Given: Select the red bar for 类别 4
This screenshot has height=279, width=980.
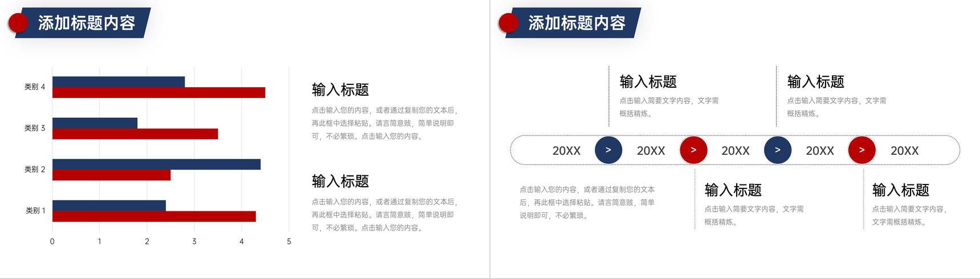Looking at the screenshot, I should pos(159,92).
